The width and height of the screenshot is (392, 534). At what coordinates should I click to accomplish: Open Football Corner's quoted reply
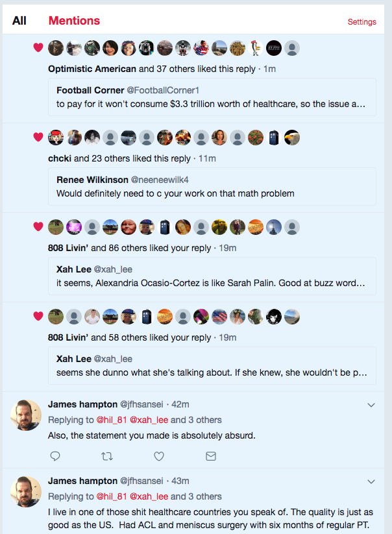click(212, 97)
